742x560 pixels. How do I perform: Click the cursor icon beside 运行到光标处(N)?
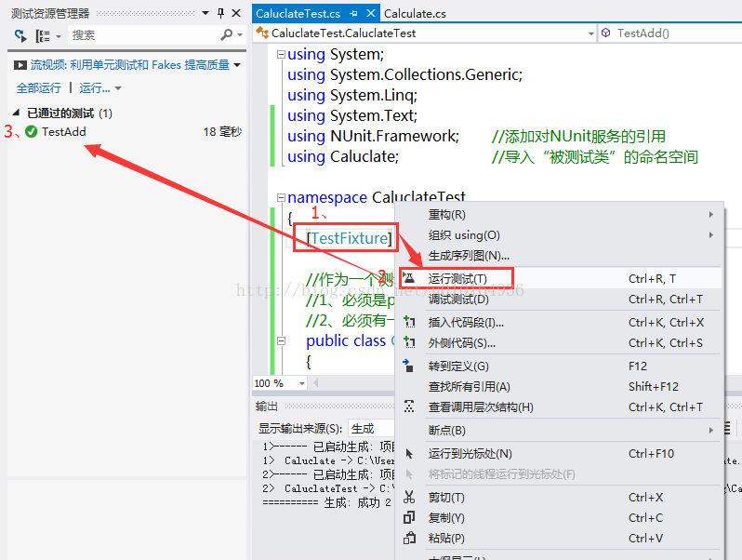click(410, 454)
